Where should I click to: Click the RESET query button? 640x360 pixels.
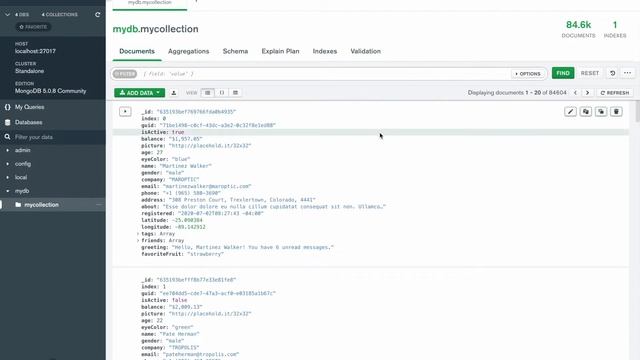coord(590,73)
